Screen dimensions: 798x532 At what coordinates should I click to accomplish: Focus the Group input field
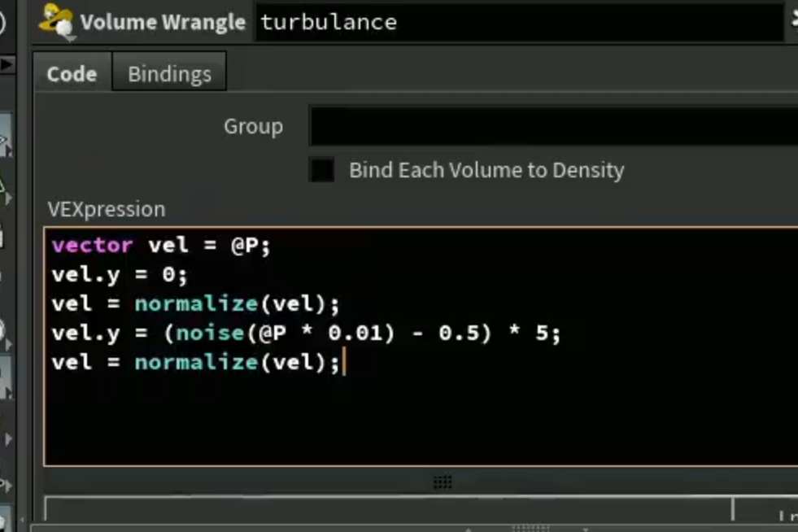click(x=554, y=126)
